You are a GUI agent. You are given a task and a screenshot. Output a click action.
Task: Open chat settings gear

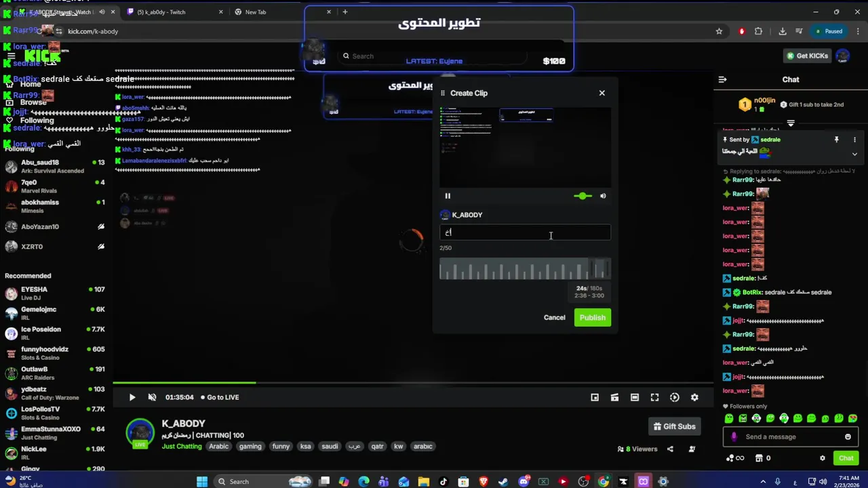[823, 458]
